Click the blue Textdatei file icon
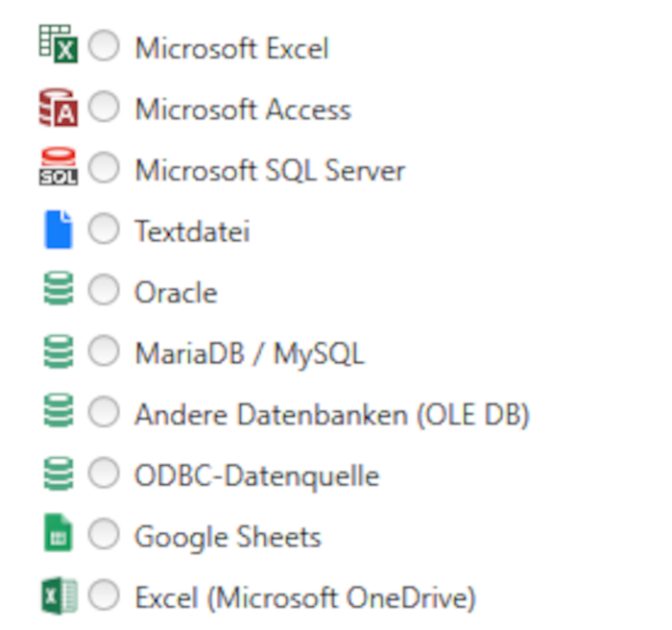Screen dimensions: 672x630 [59, 230]
